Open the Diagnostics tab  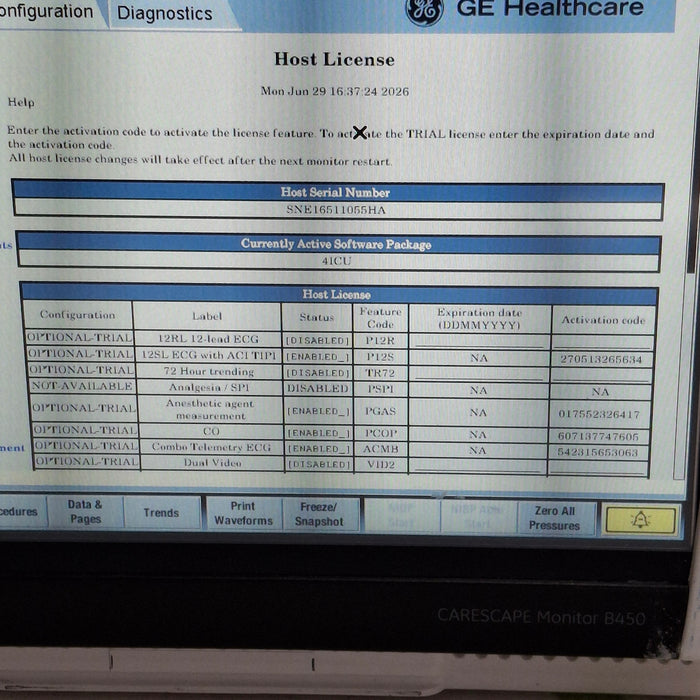tap(164, 13)
